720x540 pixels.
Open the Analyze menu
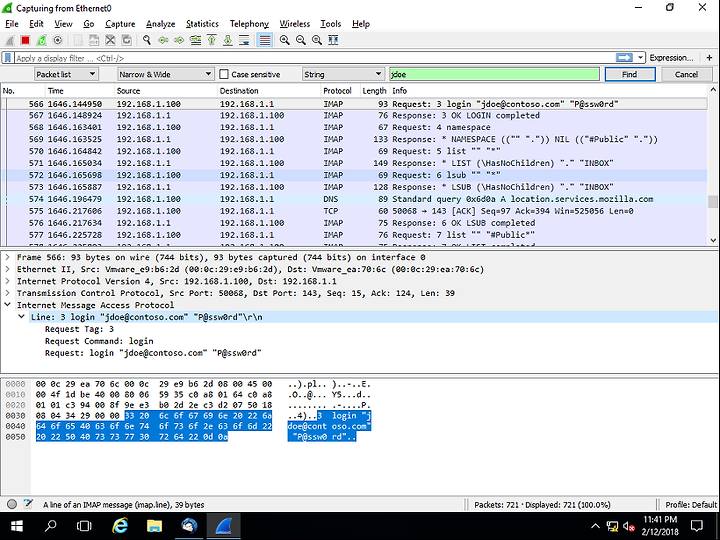coord(160,24)
